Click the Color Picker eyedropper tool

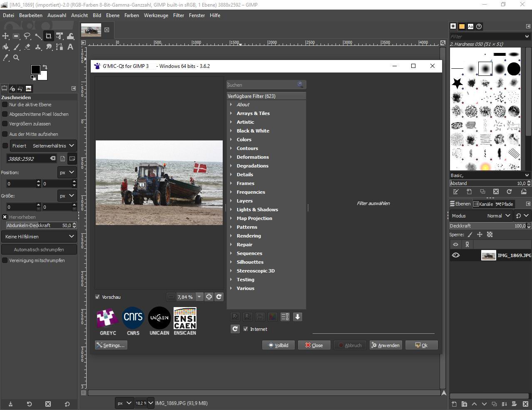(x=6, y=58)
